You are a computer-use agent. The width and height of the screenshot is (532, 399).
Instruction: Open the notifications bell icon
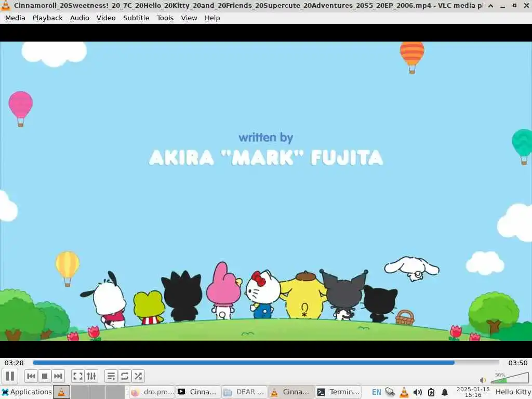(445, 392)
